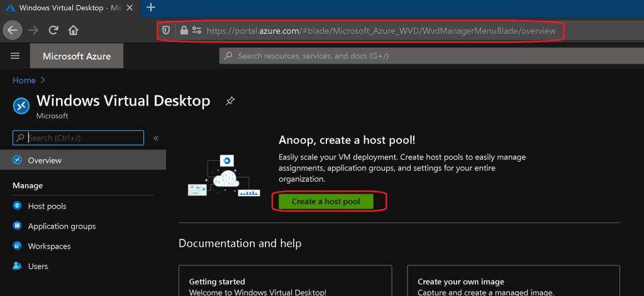Click the host pool cloud illustration
644x296 pixels.
coord(224,176)
